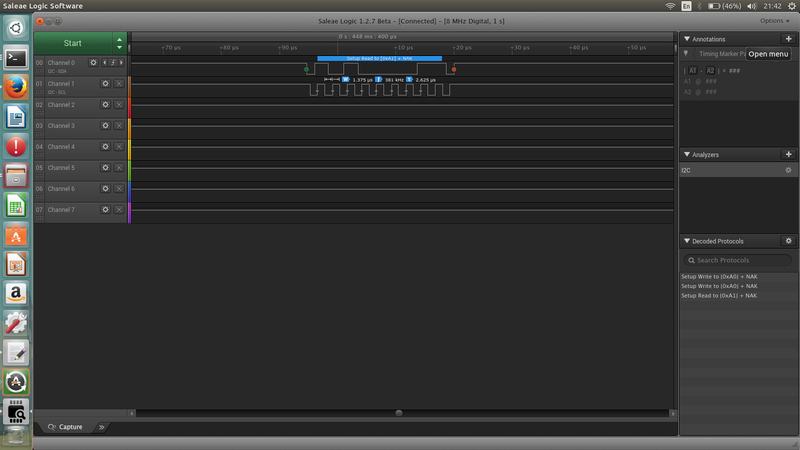Jump to next edge on Channel 0
This screenshot has width=800, height=450.
[x=121, y=62]
